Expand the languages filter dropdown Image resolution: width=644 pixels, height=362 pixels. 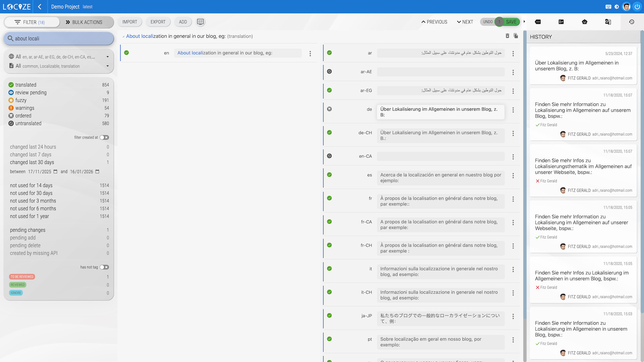(107, 57)
